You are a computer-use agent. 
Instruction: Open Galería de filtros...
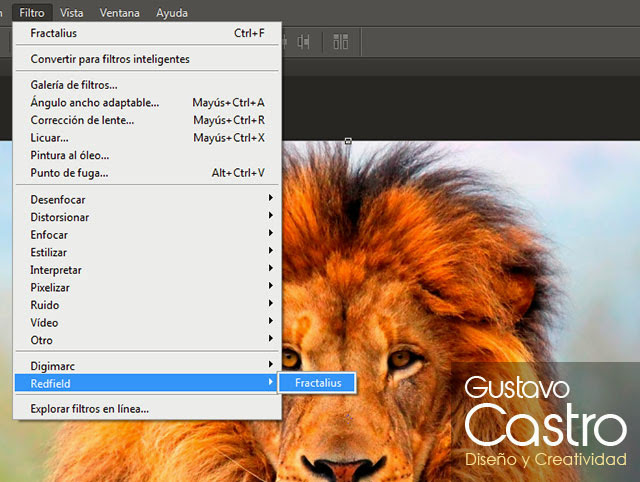147,85
